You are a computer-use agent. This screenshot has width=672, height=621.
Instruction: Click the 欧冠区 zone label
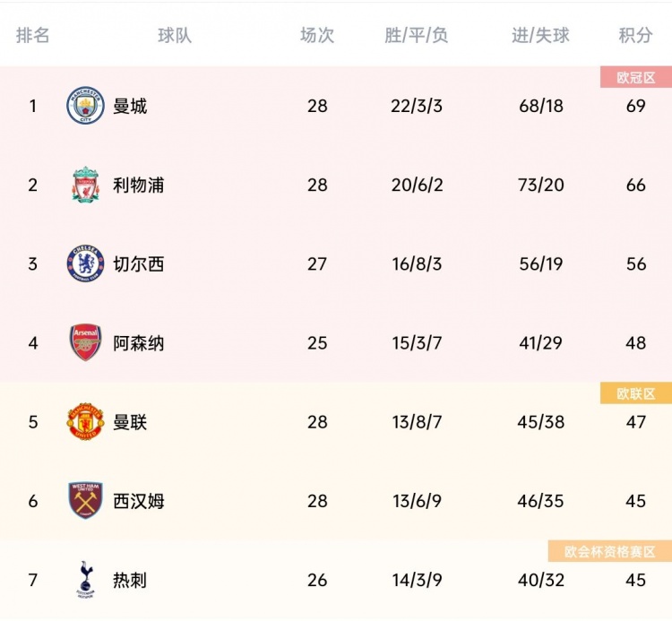point(636,77)
